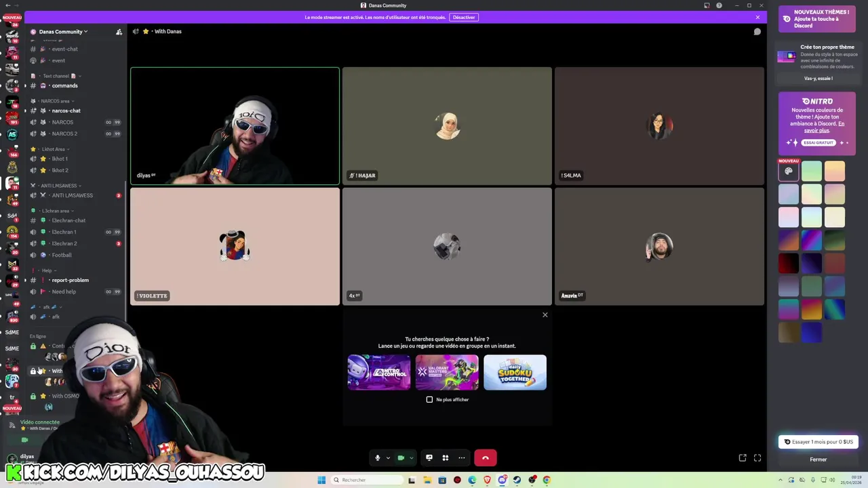Click the ESSAI GRATUIT Nitro button
Viewport: 868px width, 488px height.
tap(817, 142)
